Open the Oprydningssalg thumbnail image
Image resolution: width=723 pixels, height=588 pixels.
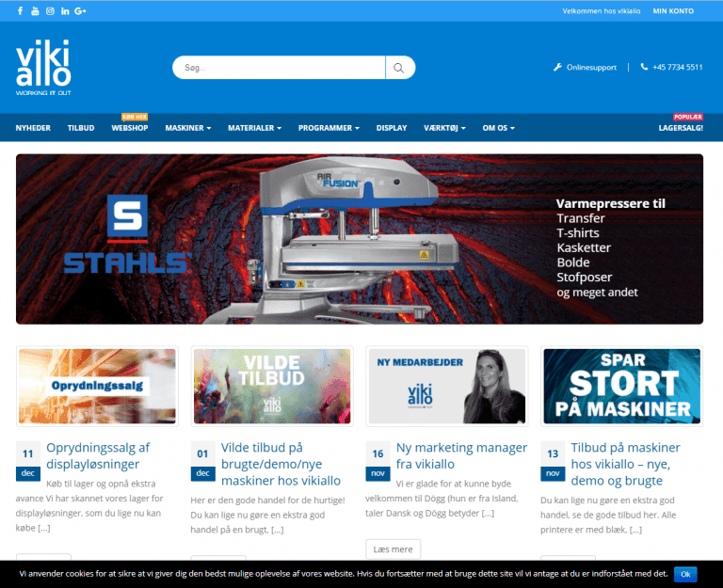tap(97, 386)
